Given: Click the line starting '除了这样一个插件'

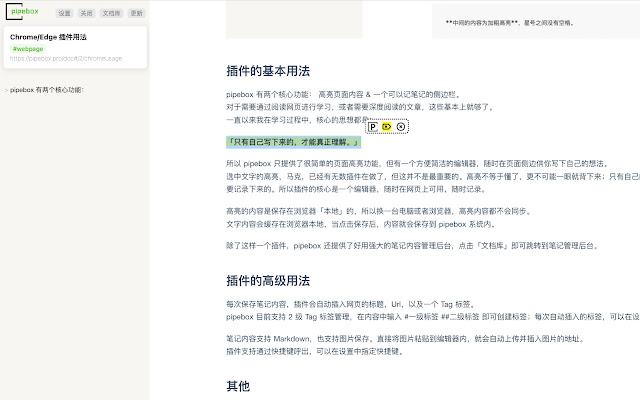Looking at the screenshot, I should [412, 246].
